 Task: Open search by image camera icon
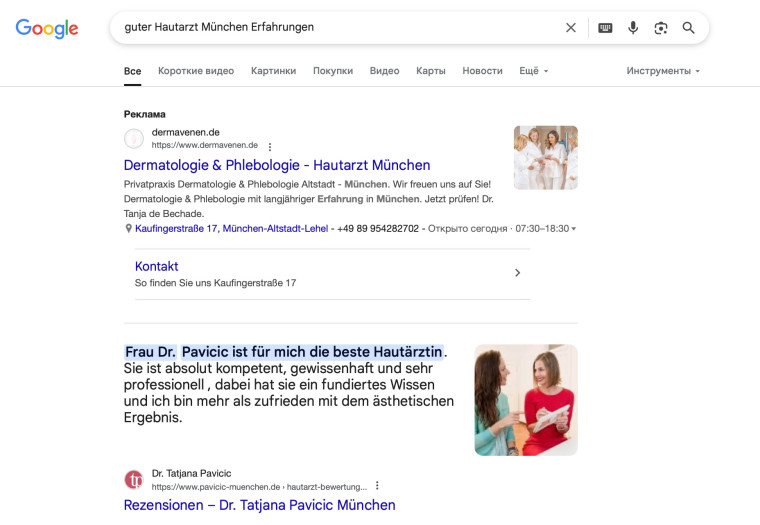661,28
